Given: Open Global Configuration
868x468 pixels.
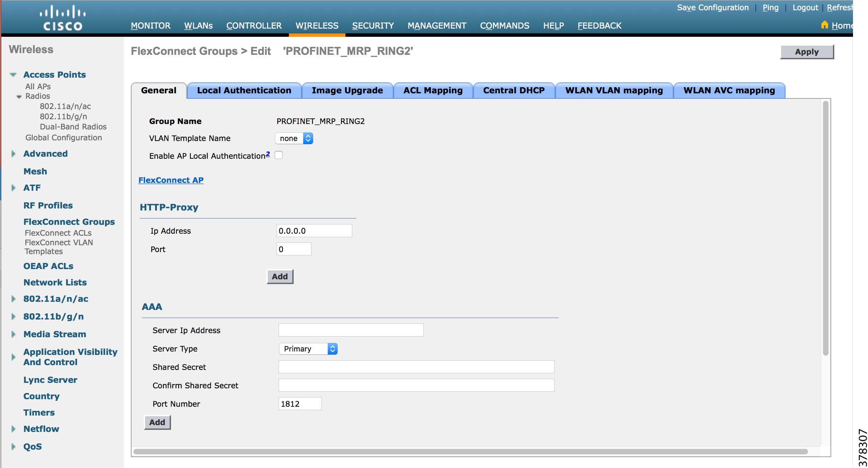Looking at the screenshot, I should click(63, 138).
